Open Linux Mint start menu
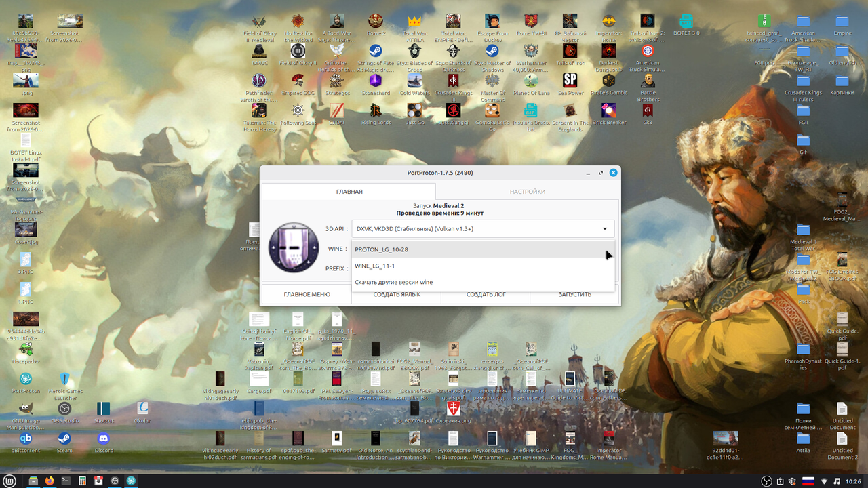 click(x=9, y=481)
